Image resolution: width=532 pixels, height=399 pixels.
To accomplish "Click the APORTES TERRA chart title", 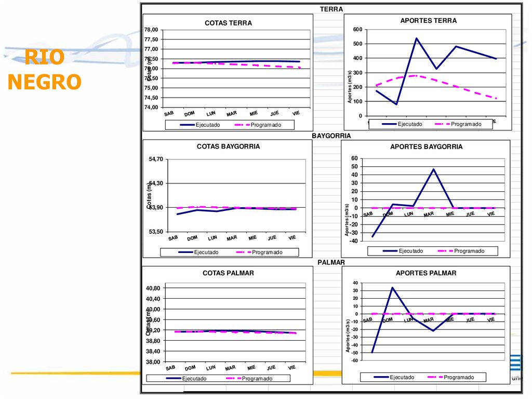I will pos(429,21).
